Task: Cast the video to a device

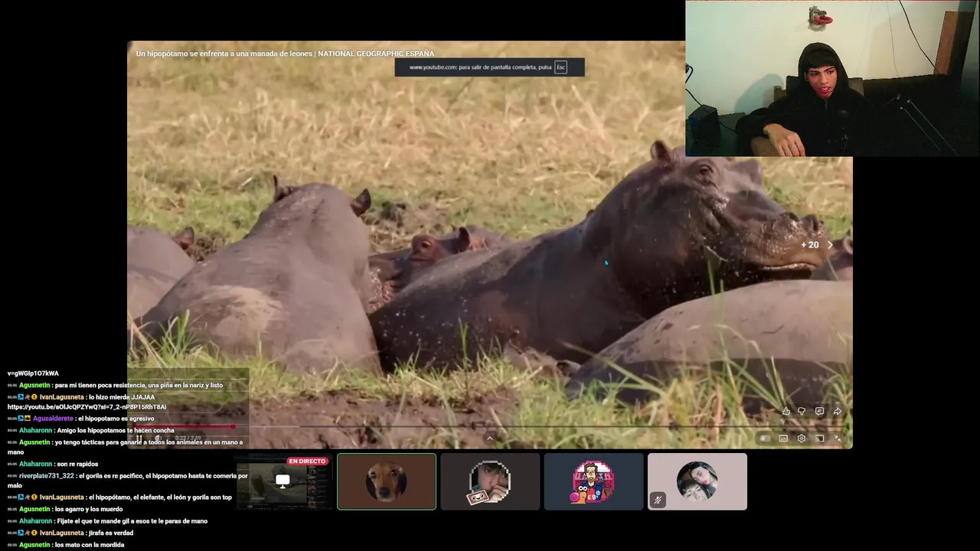Action: click(x=819, y=439)
